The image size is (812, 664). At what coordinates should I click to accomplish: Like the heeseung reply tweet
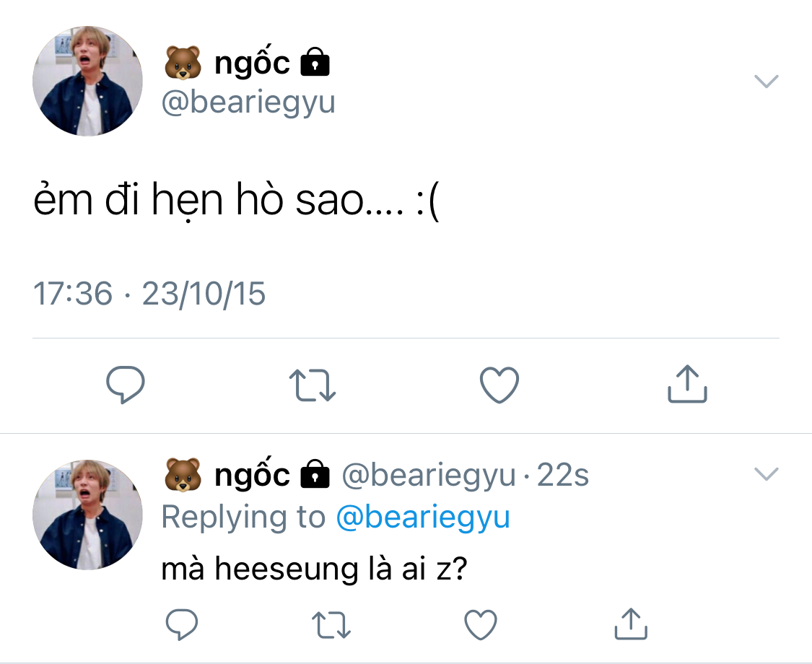pyautogui.click(x=480, y=625)
